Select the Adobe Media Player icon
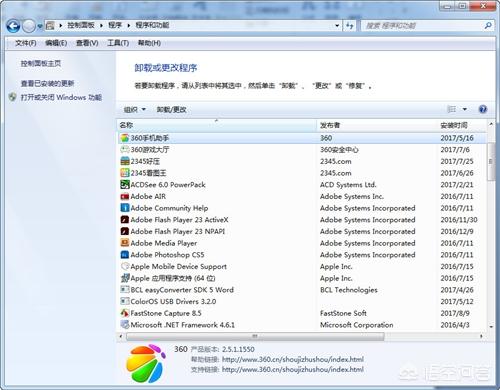500x390 pixels. point(125,243)
